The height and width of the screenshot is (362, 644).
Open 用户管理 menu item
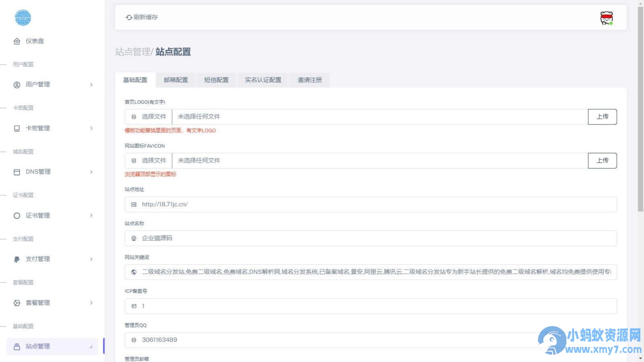pos(52,85)
